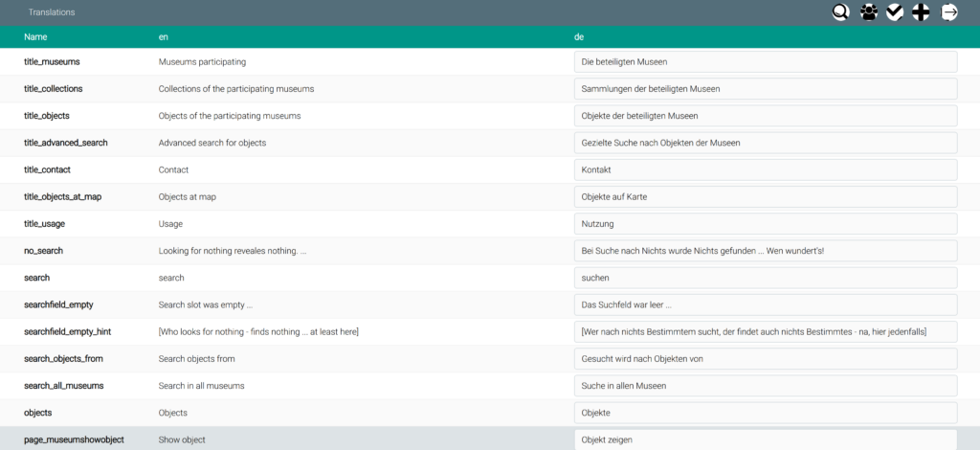Screen dimensions: 980x450
Task: Click the 'de' column header
Action: pyautogui.click(x=579, y=36)
